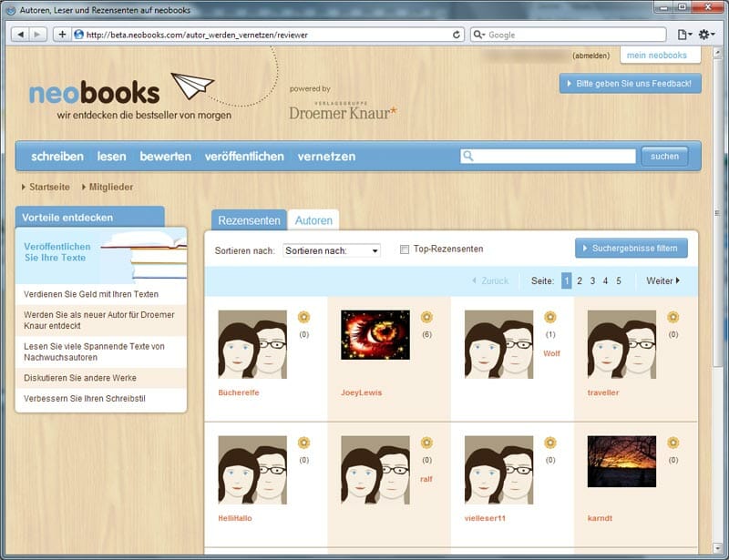Viewport: 729px width, 560px height.
Task: Click the browser back arrow button
Action: coord(19,35)
